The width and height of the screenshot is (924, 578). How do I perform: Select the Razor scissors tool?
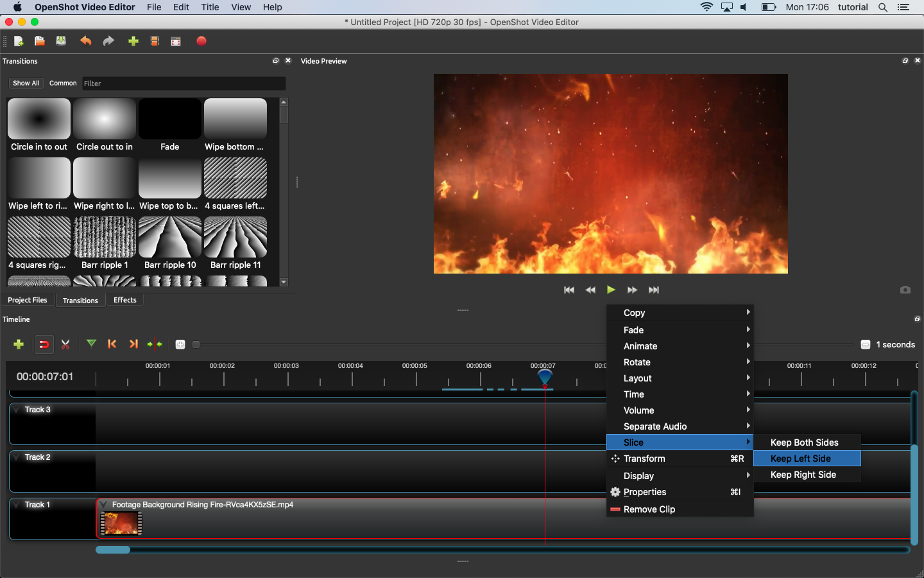(x=65, y=344)
